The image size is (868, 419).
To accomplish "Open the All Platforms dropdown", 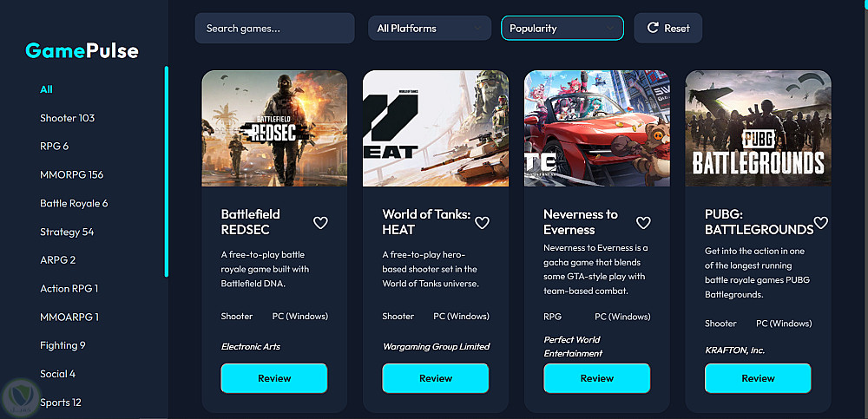I will point(430,29).
